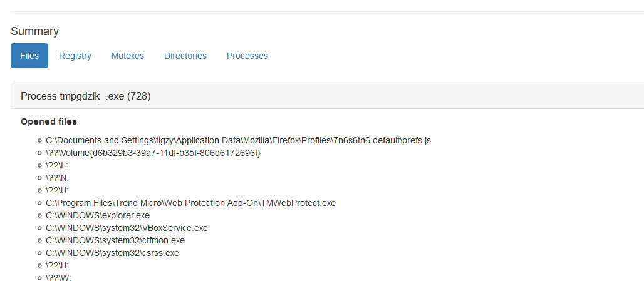Screen dimensions: 644x281
Task: Show the Directories tab
Action: point(185,56)
